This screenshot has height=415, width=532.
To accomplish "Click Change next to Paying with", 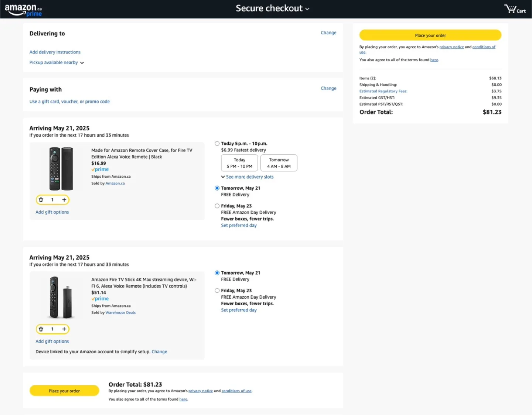I will click(328, 88).
